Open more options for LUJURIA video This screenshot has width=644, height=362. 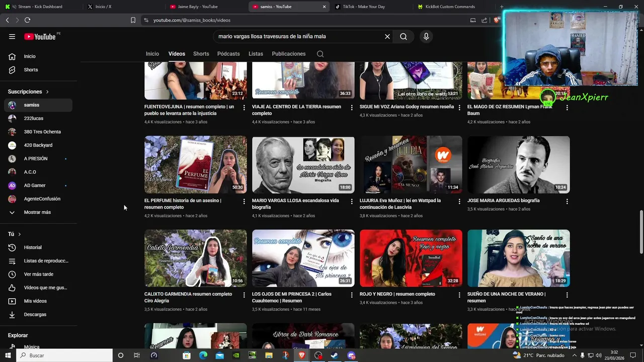[x=459, y=201]
